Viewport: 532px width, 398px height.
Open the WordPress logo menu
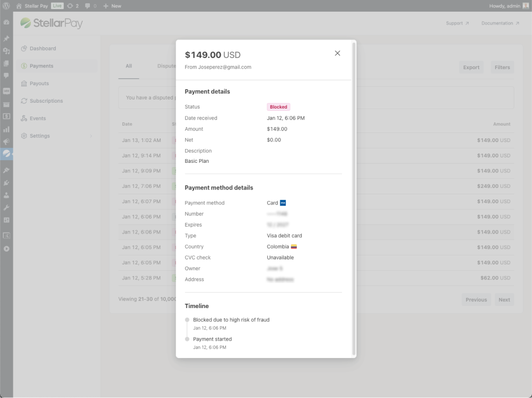point(6,6)
